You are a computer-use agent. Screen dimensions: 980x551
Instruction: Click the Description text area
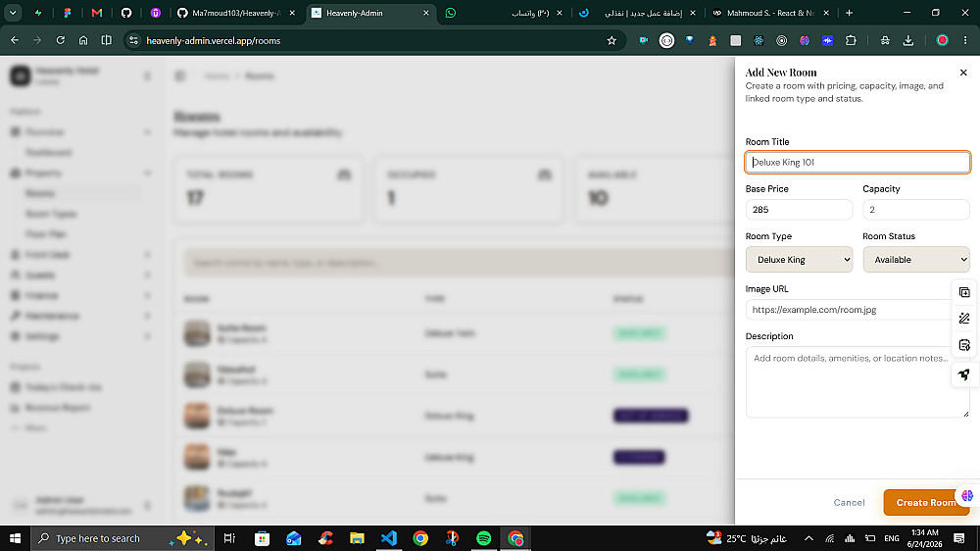[857, 381]
